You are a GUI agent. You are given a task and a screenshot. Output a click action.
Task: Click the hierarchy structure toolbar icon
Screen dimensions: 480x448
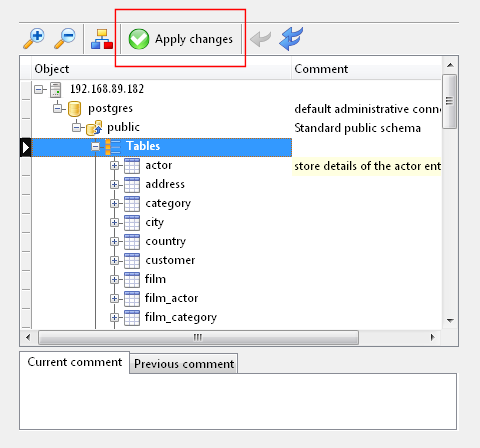102,39
